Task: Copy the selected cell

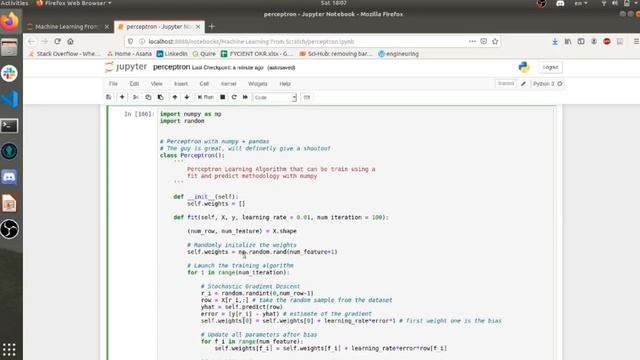Action: pos(148,97)
